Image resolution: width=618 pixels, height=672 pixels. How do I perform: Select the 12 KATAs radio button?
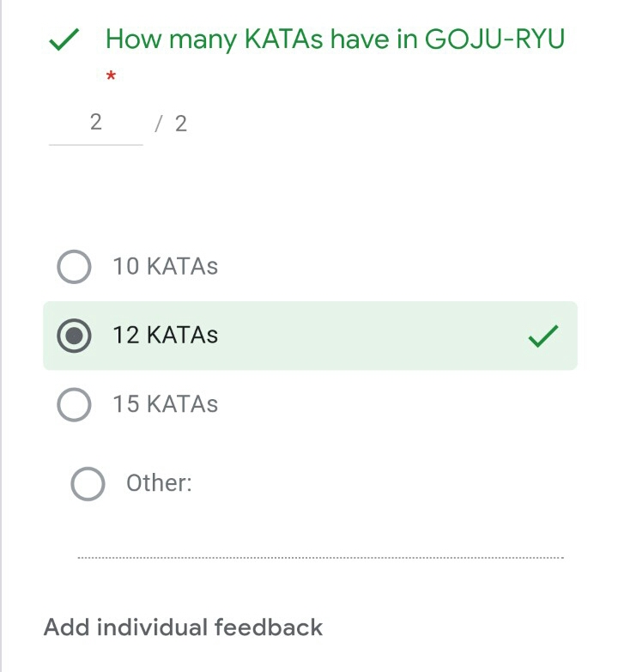click(74, 336)
